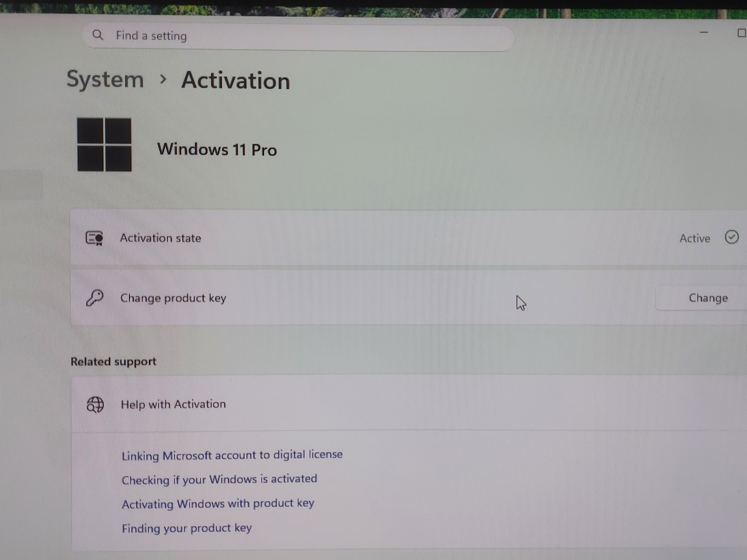This screenshot has height=560, width=747.
Task: Click the Activation state certificate icon
Action: point(94,238)
